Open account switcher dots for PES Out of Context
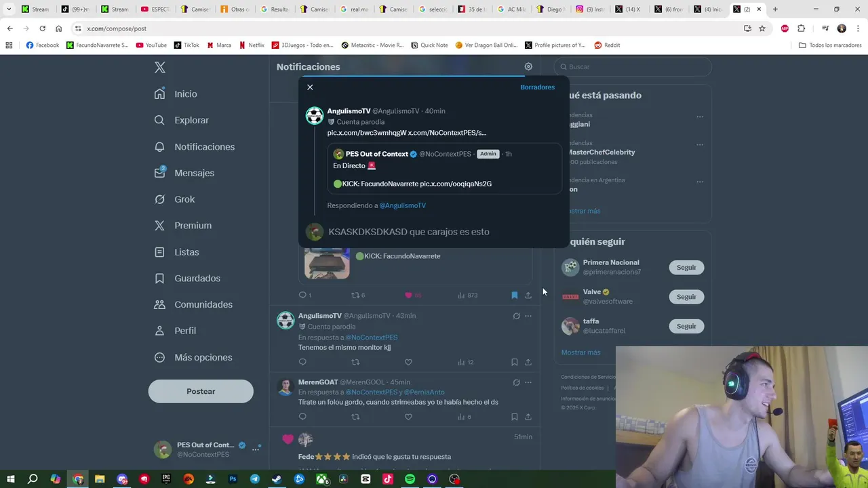Image resolution: width=868 pixels, height=488 pixels. pos(256,449)
